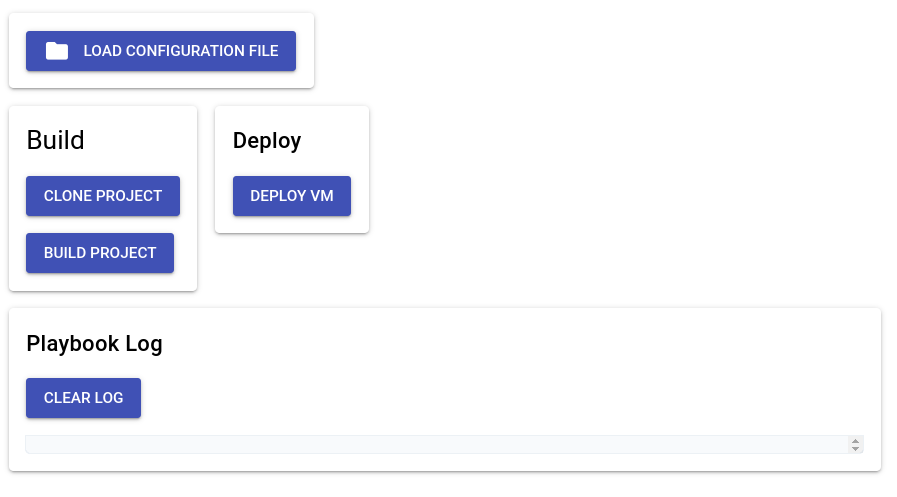Launch the Deploy VM action
Screen dimensions: 897x497
point(292,196)
